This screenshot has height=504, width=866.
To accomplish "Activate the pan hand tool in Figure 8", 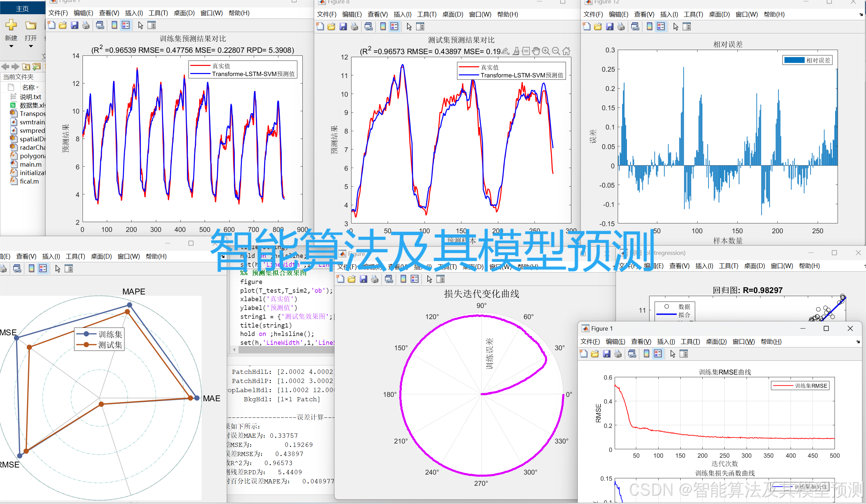I will [536, 51].
